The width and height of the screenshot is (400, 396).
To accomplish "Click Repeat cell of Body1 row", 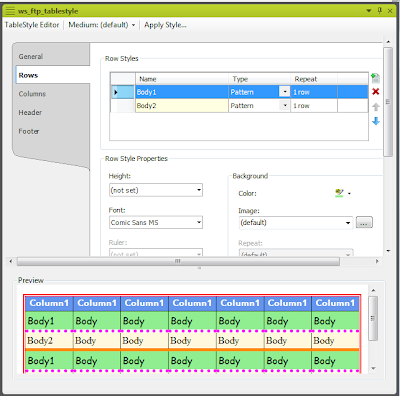I will [x=314, y=92].
